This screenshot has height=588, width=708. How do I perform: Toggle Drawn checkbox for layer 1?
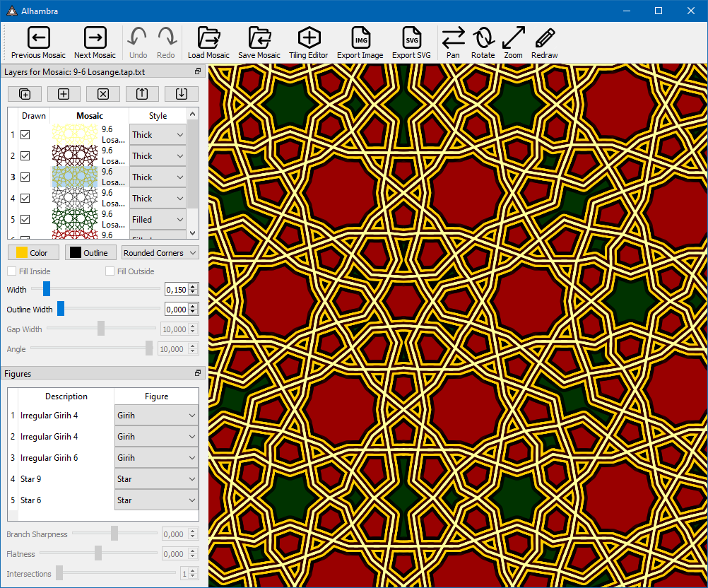(25, 134)
